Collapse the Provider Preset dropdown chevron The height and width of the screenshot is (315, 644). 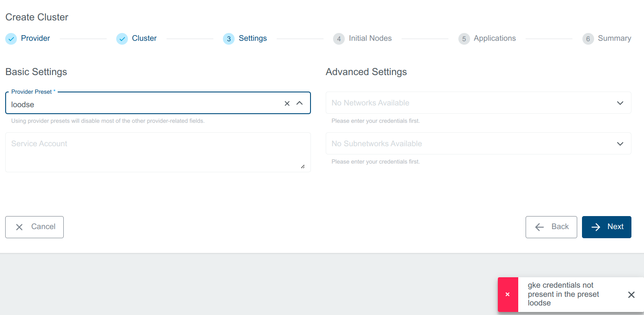[300, 103]
